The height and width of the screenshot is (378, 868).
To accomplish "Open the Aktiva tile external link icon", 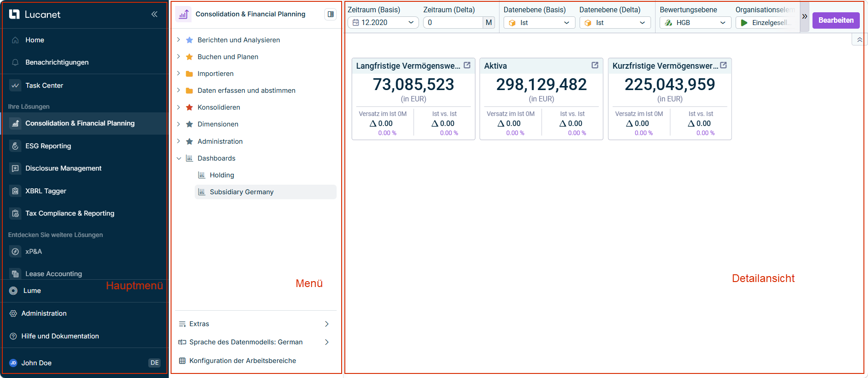I will [595, 66].
